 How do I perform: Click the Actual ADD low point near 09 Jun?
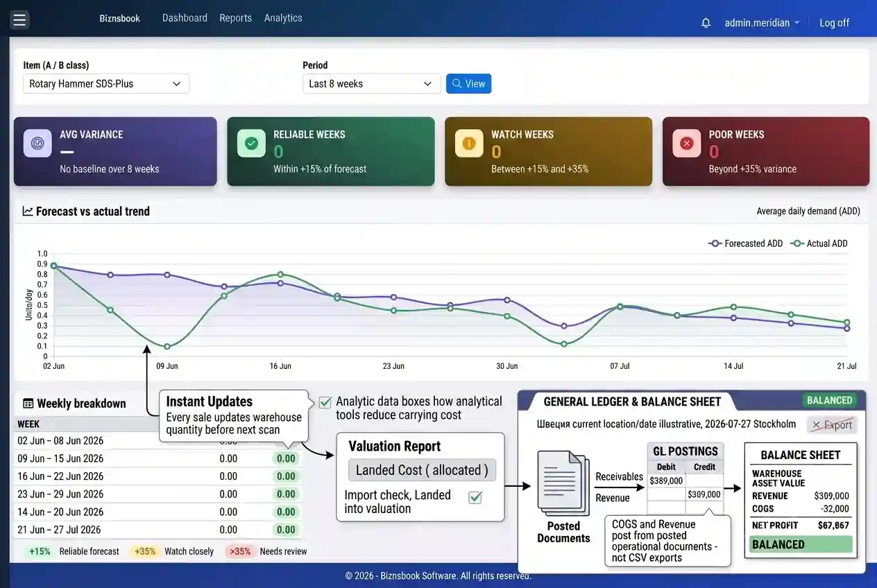tap(167, 347)
